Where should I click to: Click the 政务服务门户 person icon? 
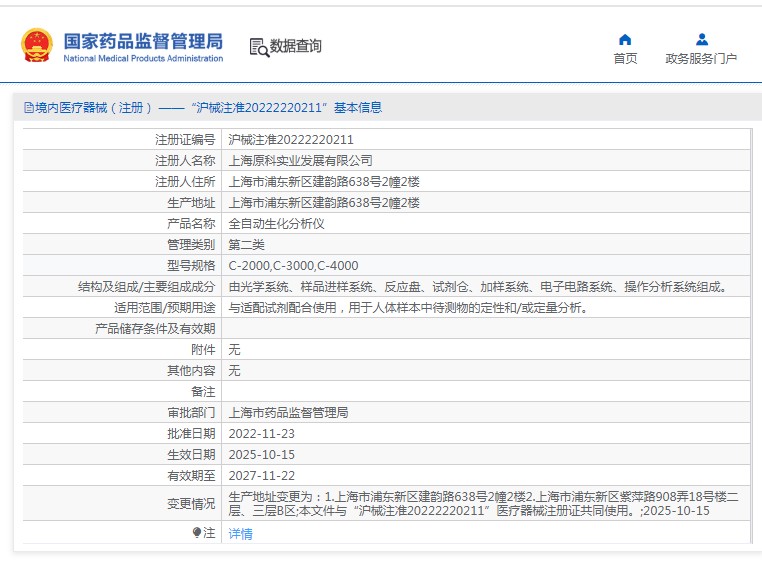(x=701, y=40)
